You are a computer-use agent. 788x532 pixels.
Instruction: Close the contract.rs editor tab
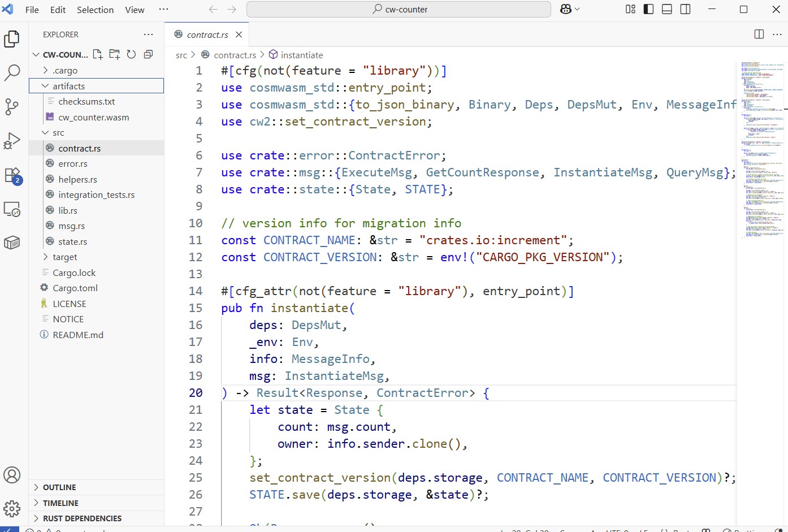point(239,34)
